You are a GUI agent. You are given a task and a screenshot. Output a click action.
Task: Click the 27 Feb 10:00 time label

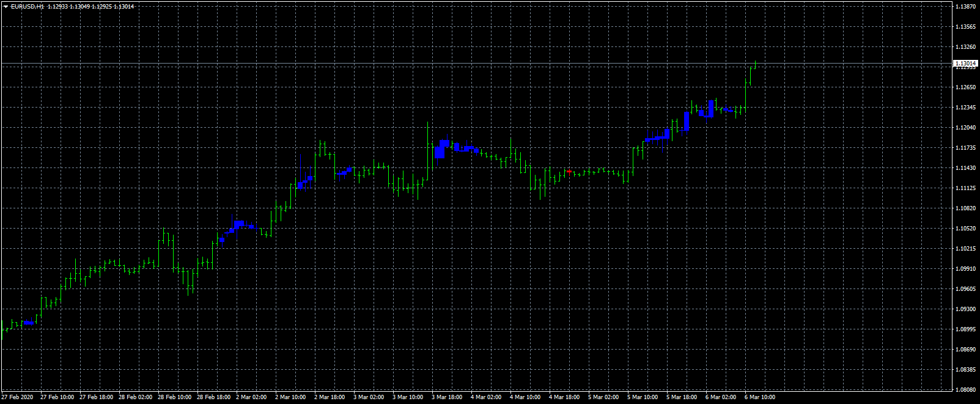click(x=57, y=397)
